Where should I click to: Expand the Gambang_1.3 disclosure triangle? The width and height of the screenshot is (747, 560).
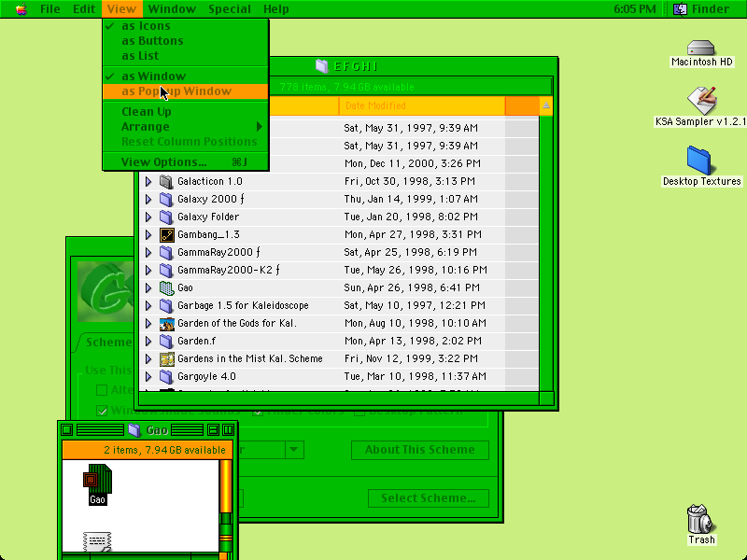tap(148, 235)
